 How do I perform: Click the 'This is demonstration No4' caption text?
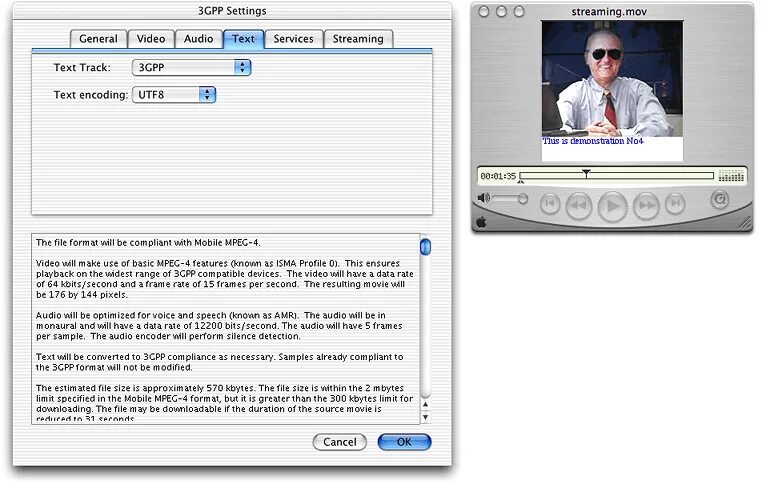click(593, 141)
